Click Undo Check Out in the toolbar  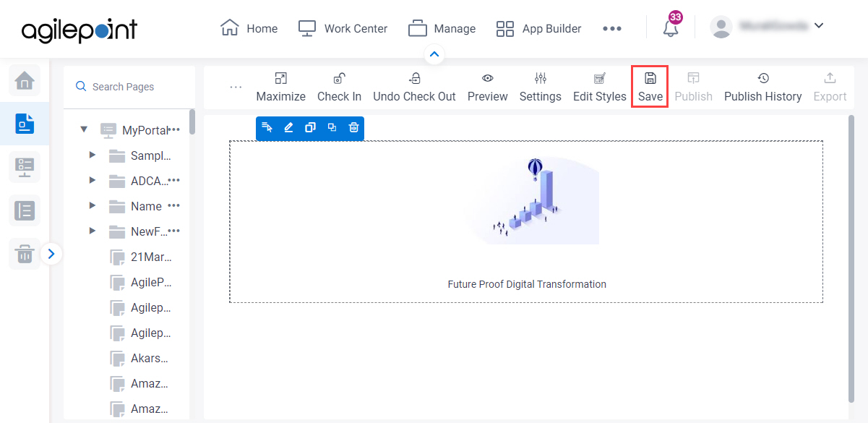[x=415, y=87]
